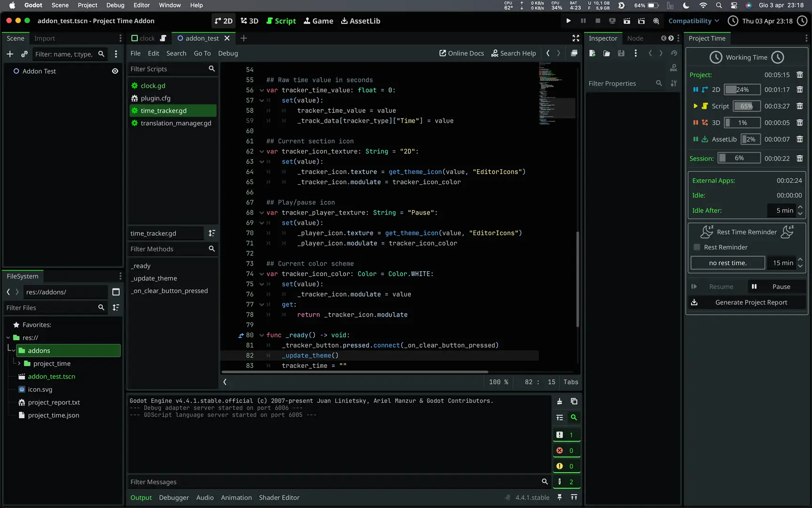This screenshot has height=508, width=812.
Task: Open the clock scene tab
Action: click(x=148, y=38)
